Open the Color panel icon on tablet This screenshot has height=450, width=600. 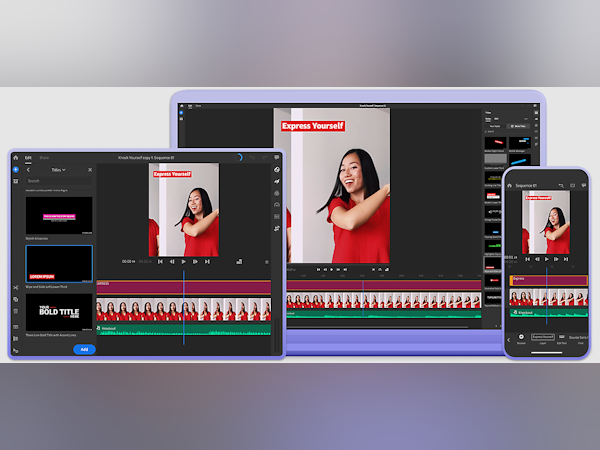277,193
